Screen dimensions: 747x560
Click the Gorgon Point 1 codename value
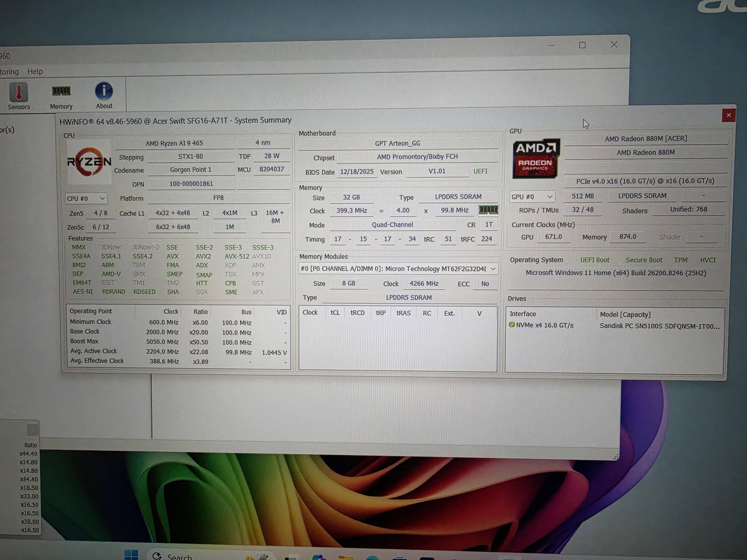point(191,170)
